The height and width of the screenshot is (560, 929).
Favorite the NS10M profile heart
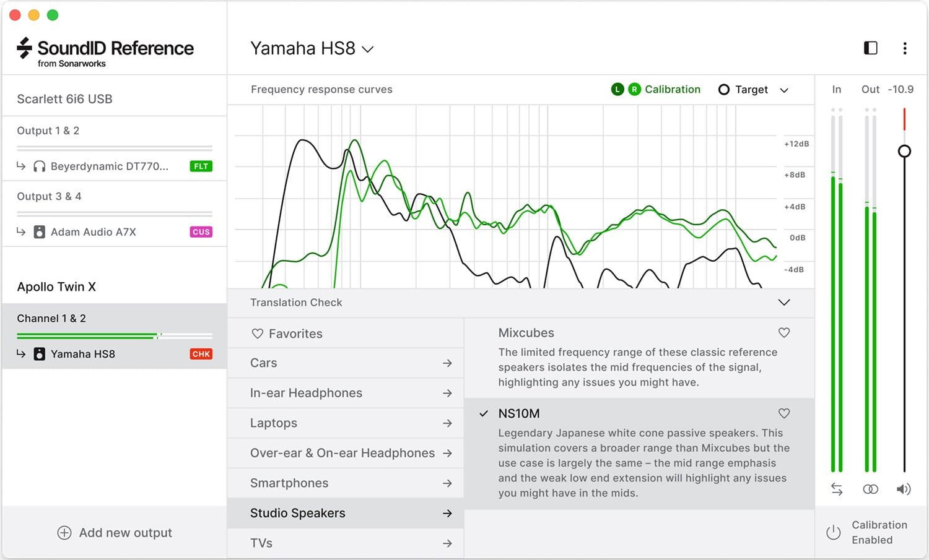(784, 413)
